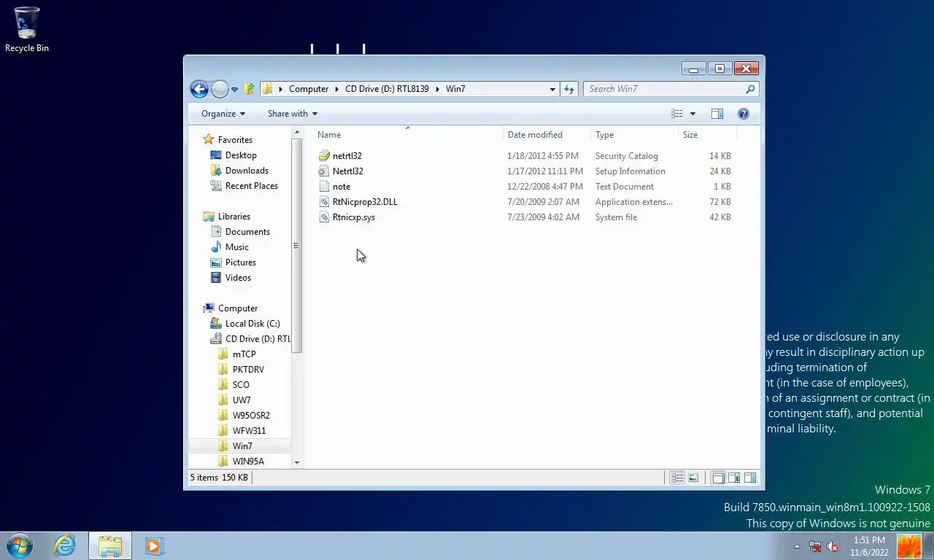Navigate to the WFW311 folder in tree
Screen dimensions: 934x560
click(249, 431)
